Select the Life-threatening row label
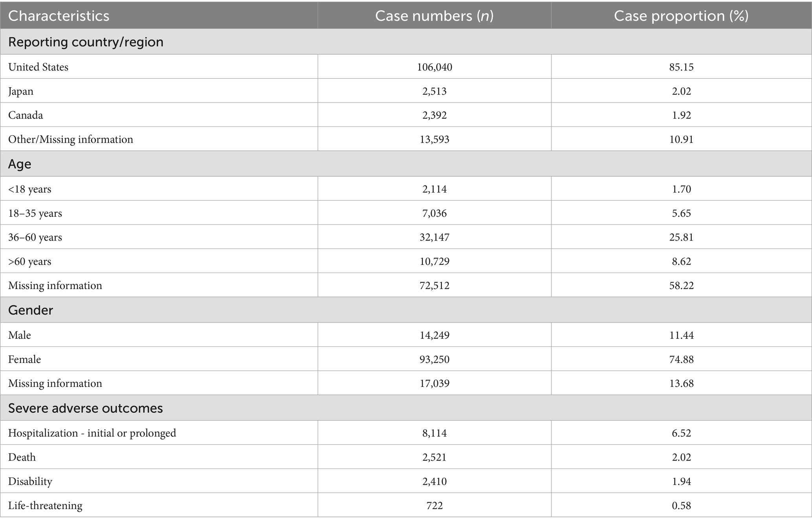This screenshot has height=524, width=812. (45, 506)
